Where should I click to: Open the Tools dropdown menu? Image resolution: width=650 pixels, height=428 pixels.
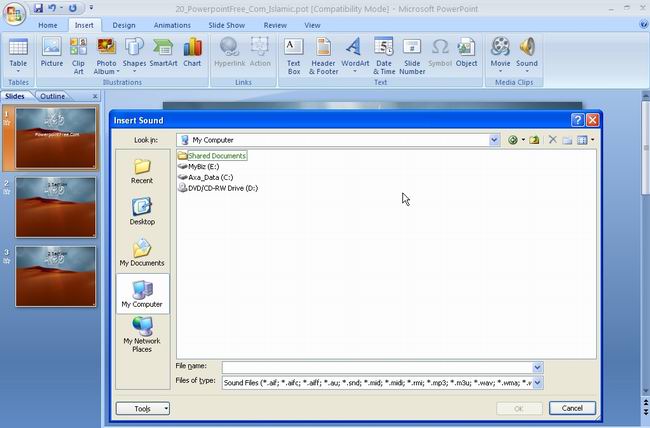click(143, 409)
